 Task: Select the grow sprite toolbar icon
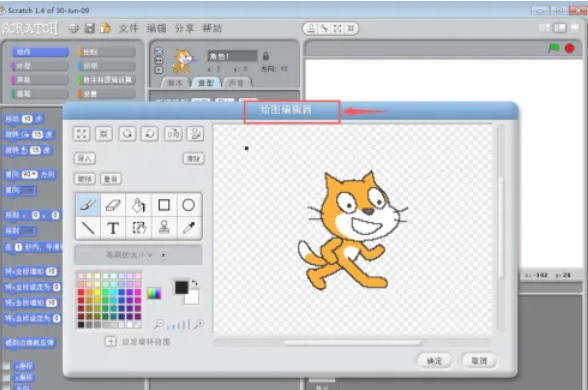click(338, 28)
